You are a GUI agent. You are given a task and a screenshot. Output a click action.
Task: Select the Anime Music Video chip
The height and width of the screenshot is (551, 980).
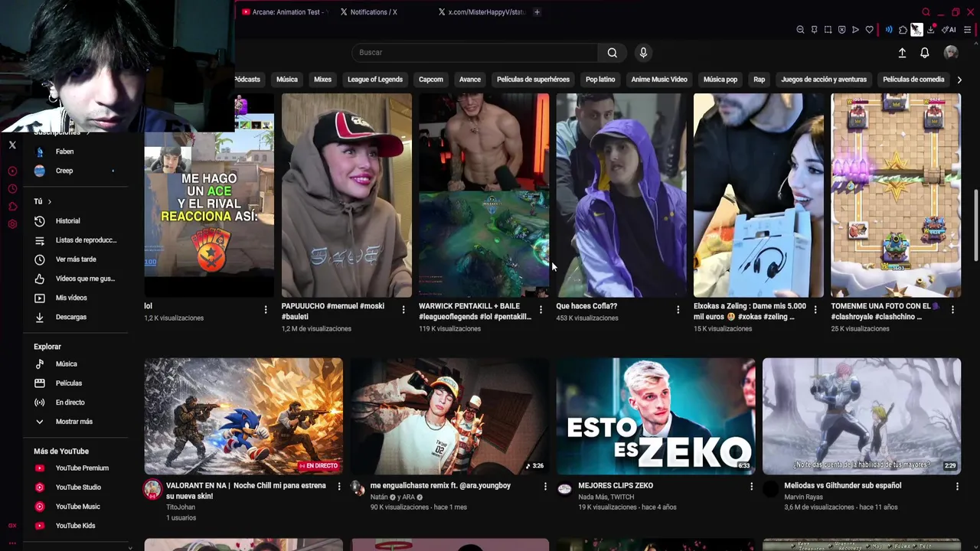(x=659, y=80)
